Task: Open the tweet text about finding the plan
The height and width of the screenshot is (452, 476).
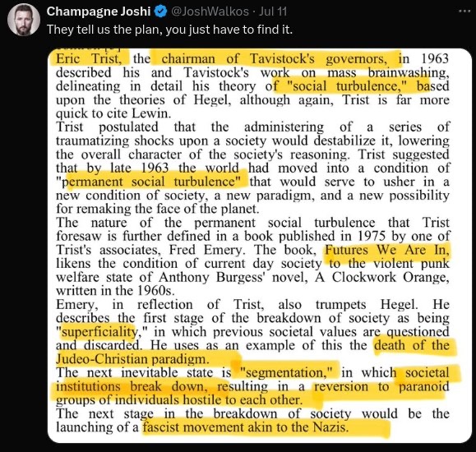Action: click(x=169, y=30)
